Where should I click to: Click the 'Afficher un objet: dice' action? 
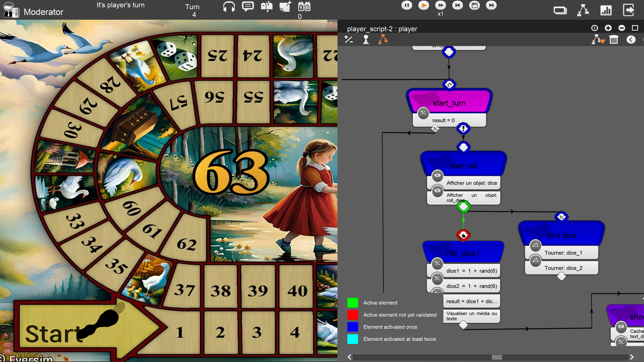[464, 183]
